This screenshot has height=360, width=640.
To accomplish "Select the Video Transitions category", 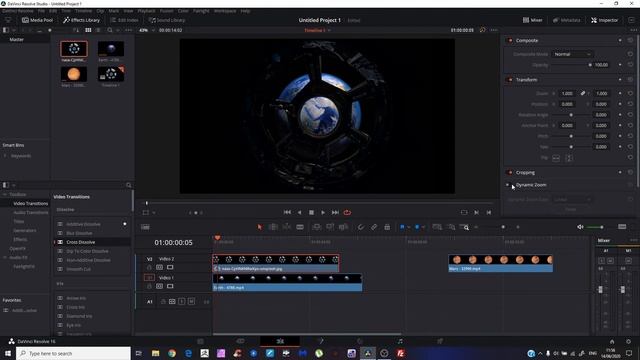I will click(31, 203).
